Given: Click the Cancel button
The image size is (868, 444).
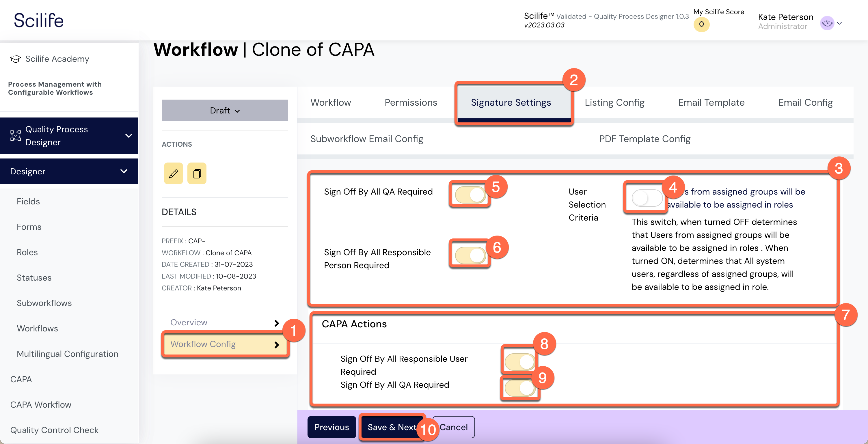Looking at the screenshot, I should tap(454, 427).
